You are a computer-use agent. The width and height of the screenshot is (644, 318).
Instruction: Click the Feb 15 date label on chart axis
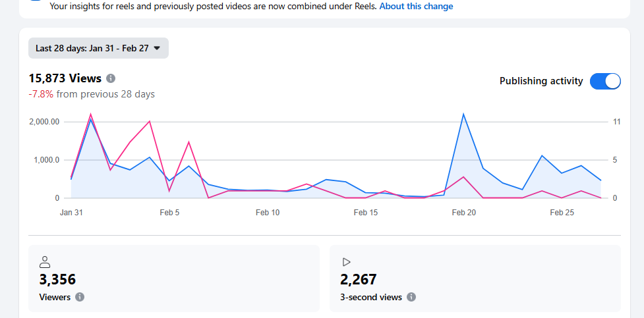[x=366, y=213]
